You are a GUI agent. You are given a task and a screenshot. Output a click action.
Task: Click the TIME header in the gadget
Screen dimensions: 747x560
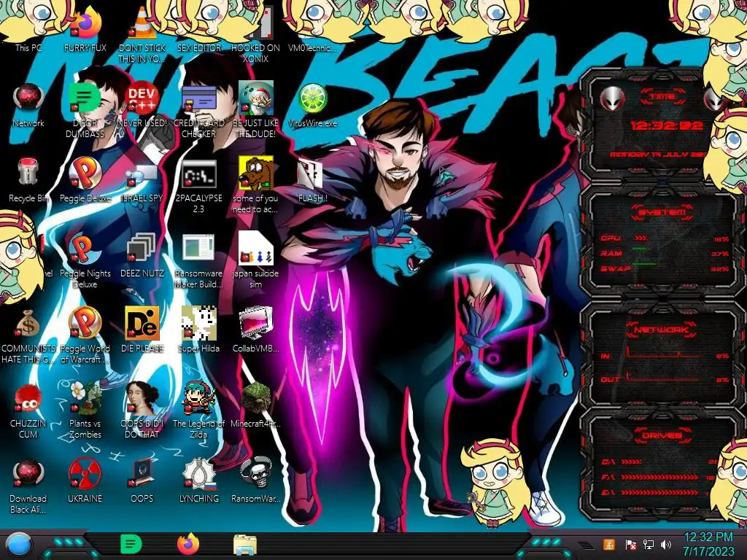(662, 96)
